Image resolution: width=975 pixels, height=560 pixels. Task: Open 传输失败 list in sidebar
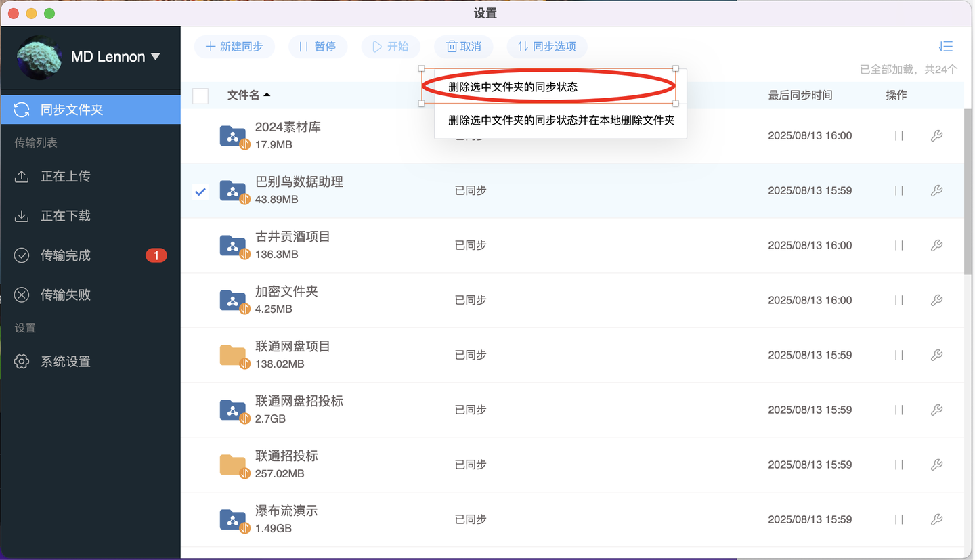point(91,295)
